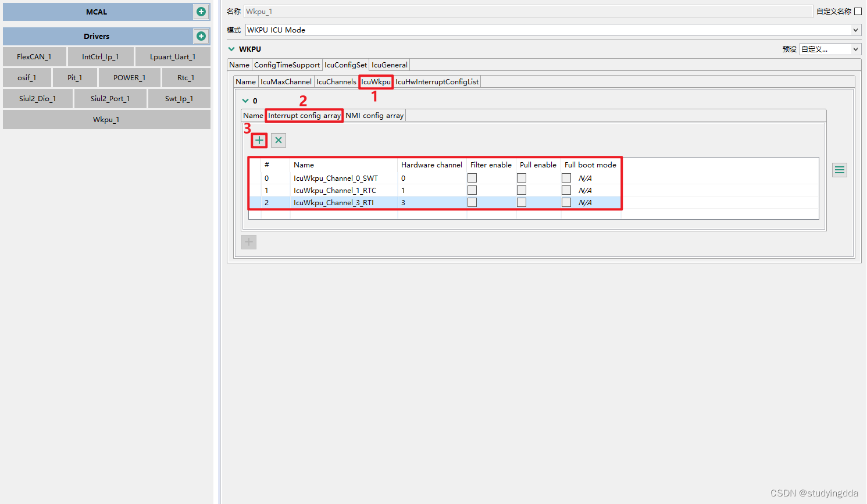This screenshot has height=504, width=867.
Task: Select the IcuWkpu tab
Action: pos(376,81)
